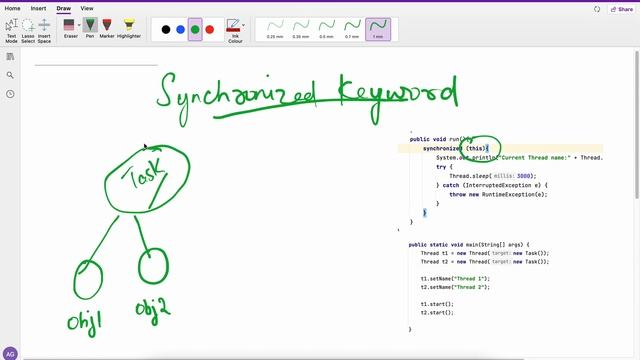Click the AG account avatar

(x=10, y=353)
